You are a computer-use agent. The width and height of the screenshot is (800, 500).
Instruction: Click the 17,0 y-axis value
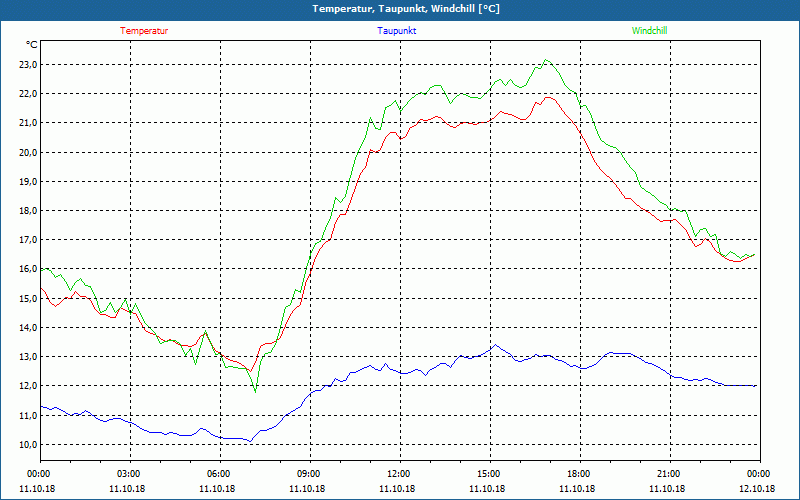29,240
